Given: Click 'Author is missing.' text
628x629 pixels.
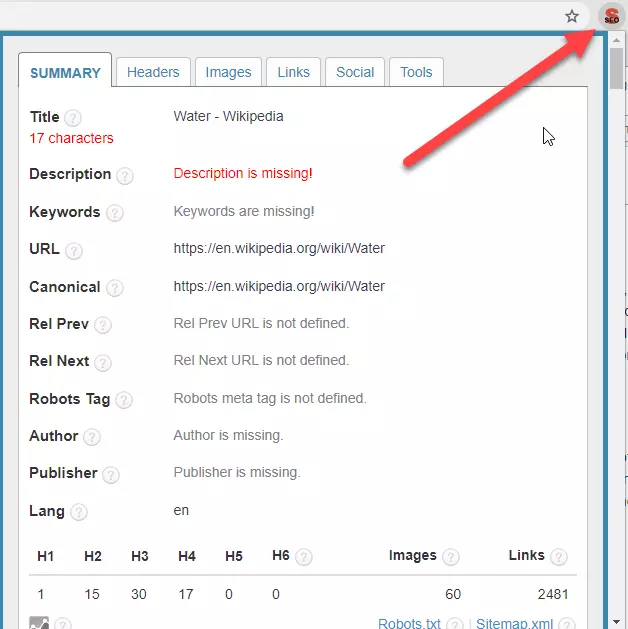Looking at the screenshot, I should [x=229, y=435].
